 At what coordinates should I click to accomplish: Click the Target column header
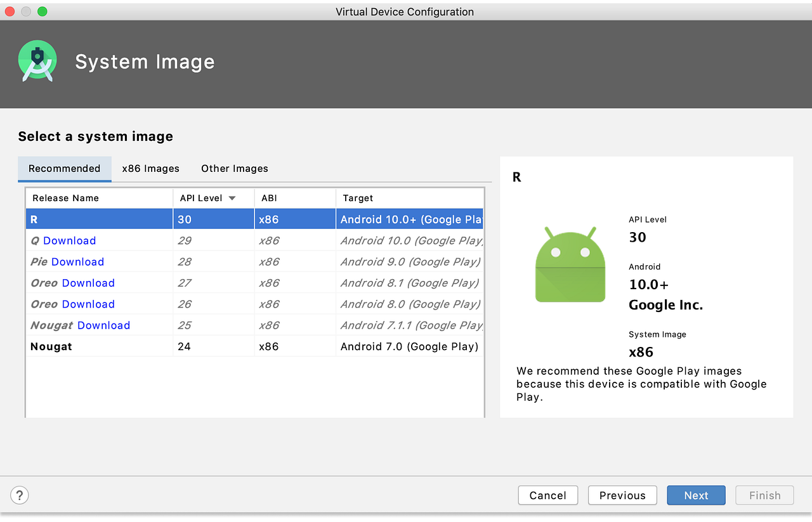pos(409,198)
